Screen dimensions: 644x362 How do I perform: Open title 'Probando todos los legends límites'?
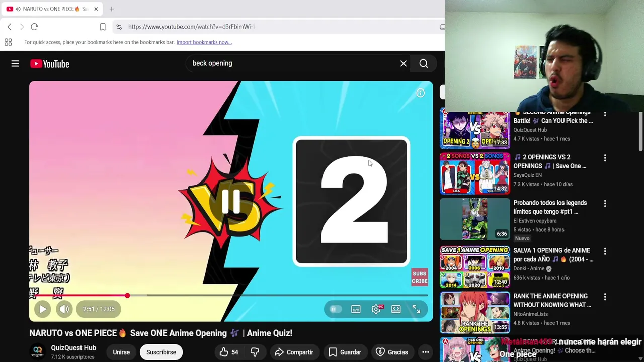click(x=550, y=207)
